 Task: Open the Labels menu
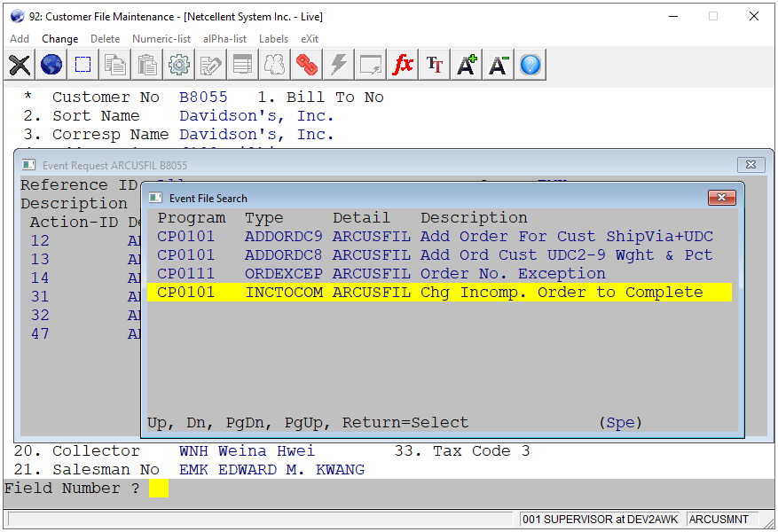point(273,39)
